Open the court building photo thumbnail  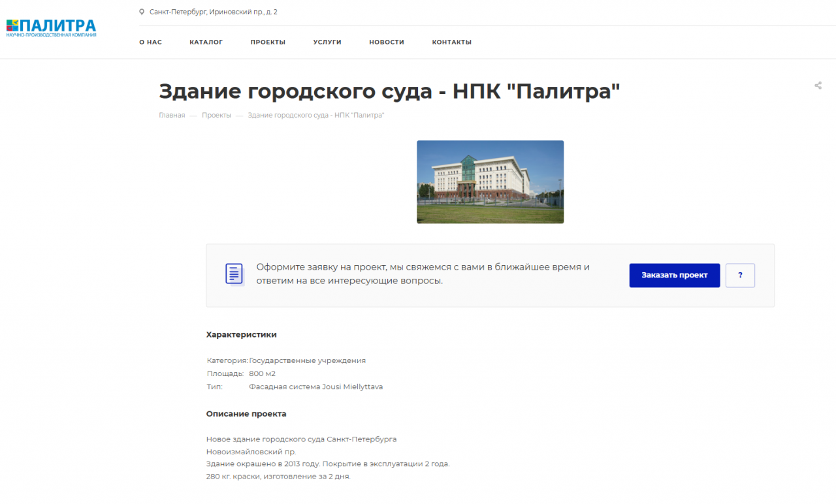(x=490, y=182)
